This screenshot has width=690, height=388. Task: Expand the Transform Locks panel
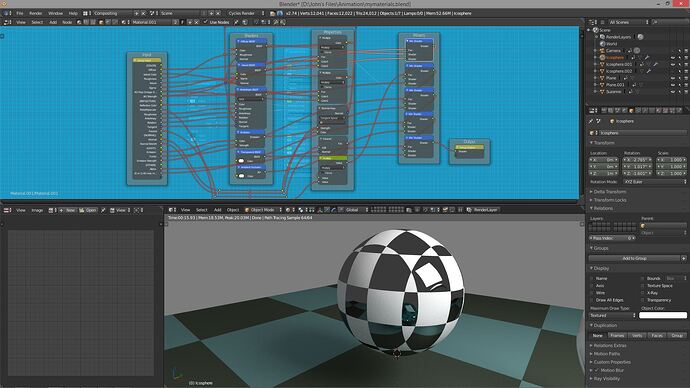pos(609,200)
